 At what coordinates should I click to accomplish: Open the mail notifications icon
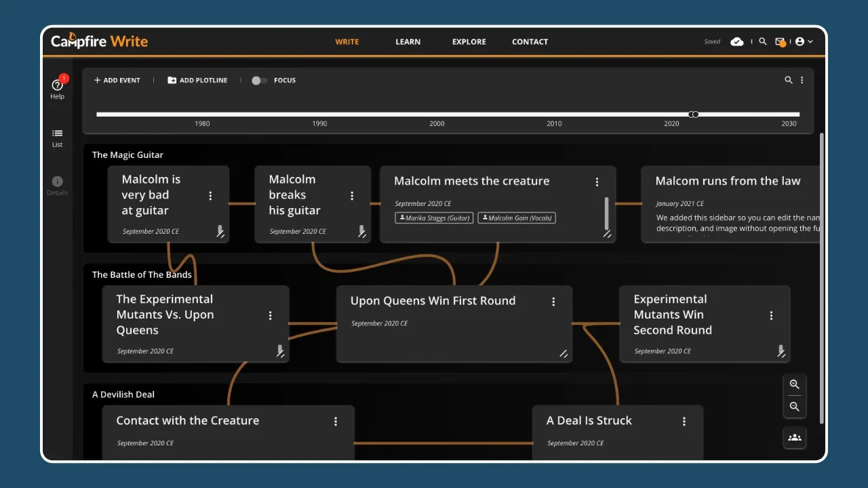(780, 42)
